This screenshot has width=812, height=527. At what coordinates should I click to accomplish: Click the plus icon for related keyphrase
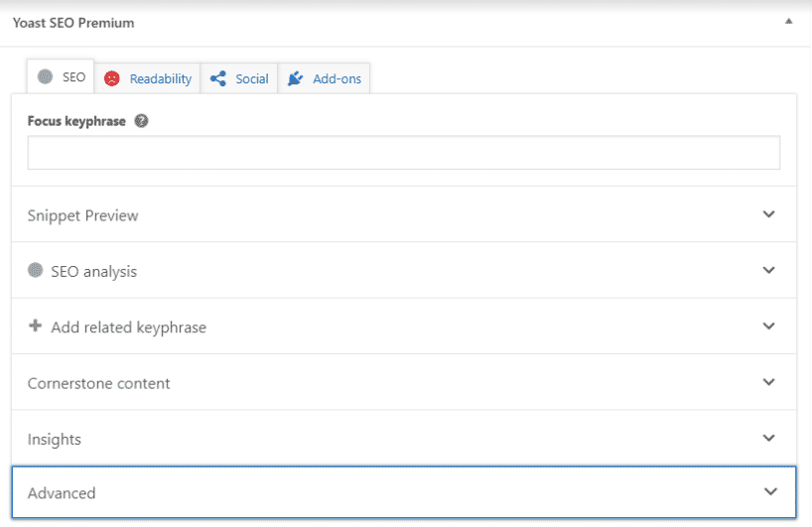point(35,327)
